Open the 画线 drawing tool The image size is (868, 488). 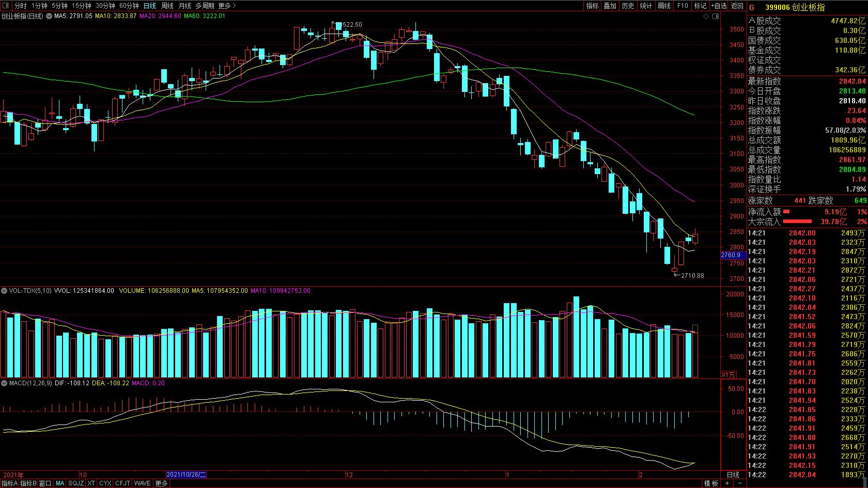(664, 6)
